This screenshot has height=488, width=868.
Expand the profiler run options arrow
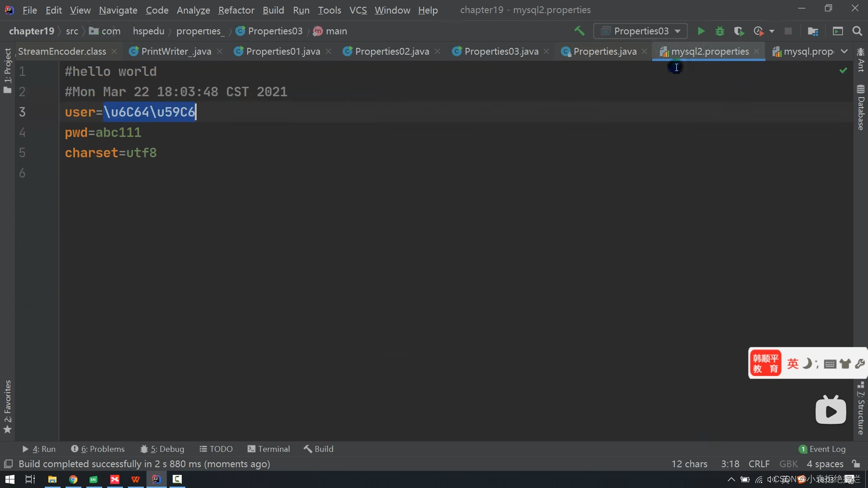tap(772, 31)
